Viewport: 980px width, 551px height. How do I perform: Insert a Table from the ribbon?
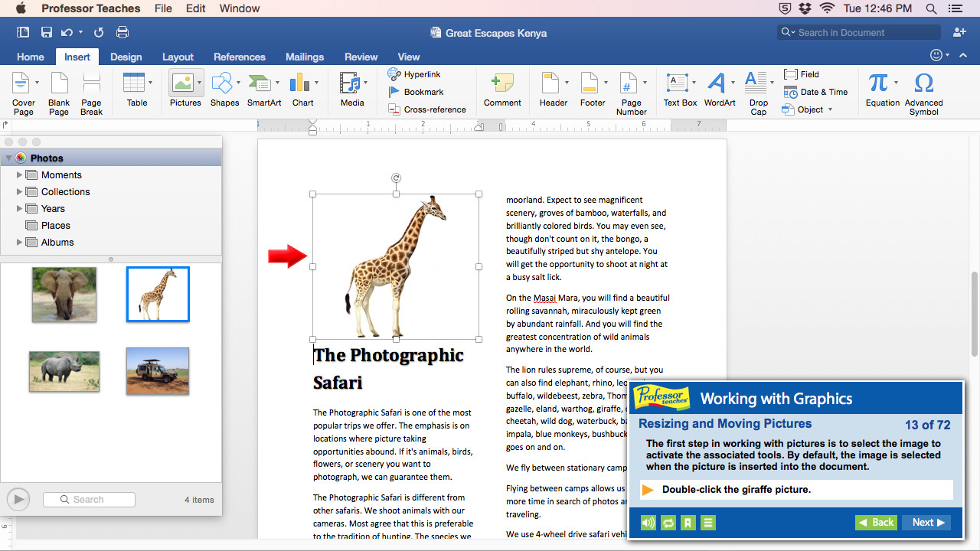[134, 83]
